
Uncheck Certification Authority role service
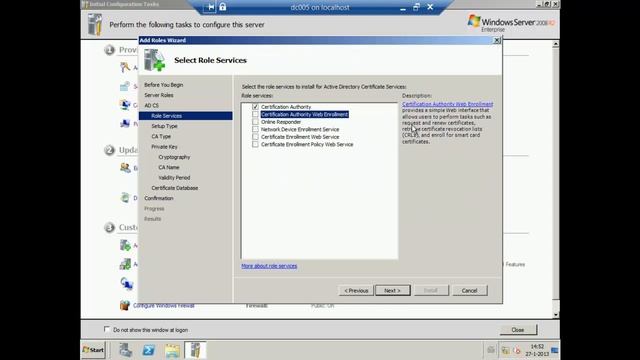coord(256,107)
